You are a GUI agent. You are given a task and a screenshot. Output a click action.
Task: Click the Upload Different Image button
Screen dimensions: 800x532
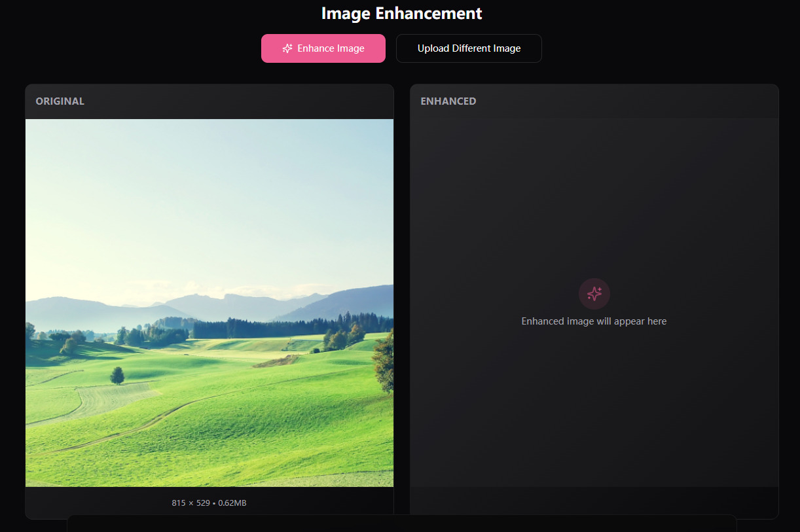point(469,48)
